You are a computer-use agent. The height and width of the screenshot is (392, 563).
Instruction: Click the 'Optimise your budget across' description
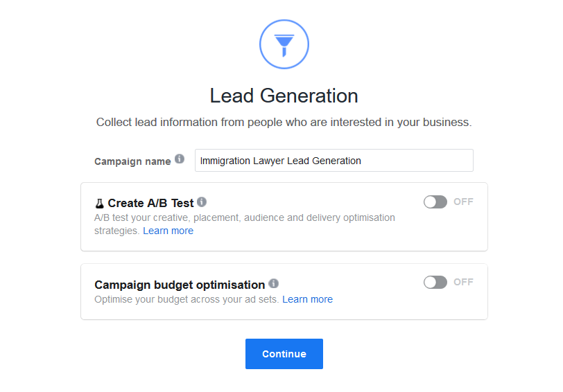pos(187,299)
